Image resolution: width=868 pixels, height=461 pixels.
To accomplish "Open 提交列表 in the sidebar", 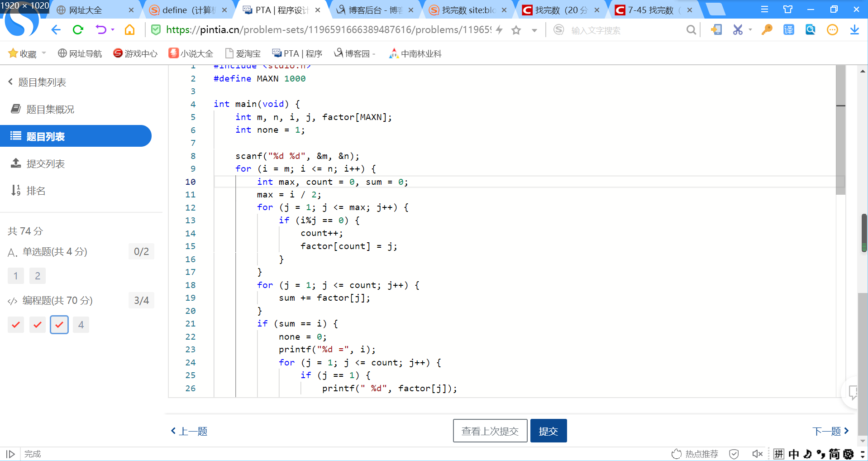I will (38, 164).
